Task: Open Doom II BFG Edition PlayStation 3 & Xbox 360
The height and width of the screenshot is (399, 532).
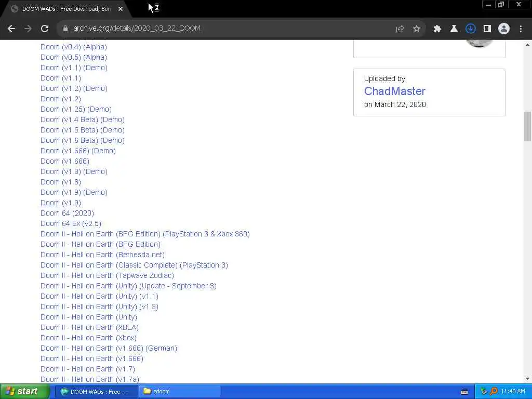Action: 145,234
